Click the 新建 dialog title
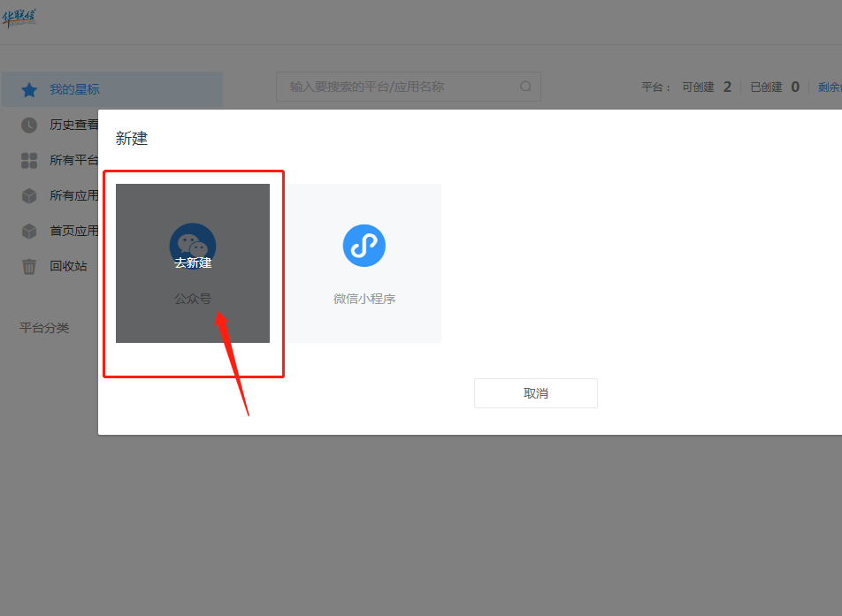This screenshot has height=616, width=842. point(132,139)
